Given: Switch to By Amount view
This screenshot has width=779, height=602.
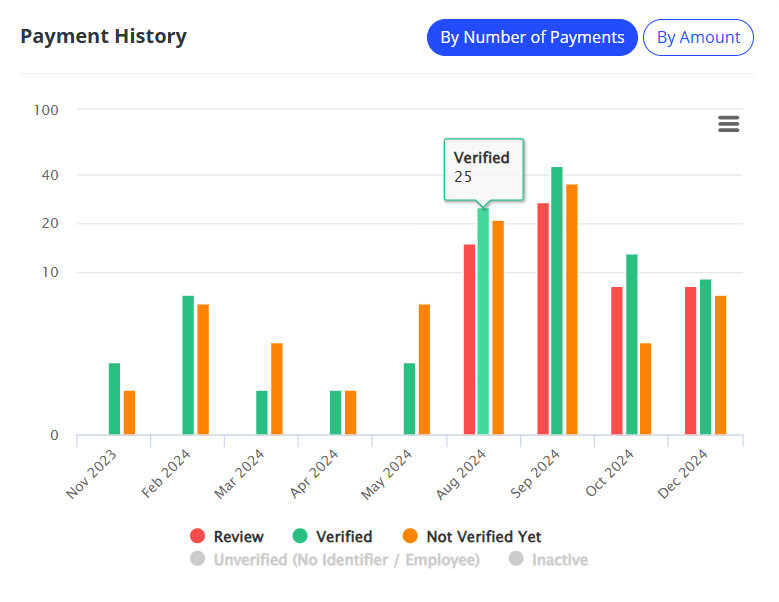Looking at the screenshot, I should click(698, 38).
